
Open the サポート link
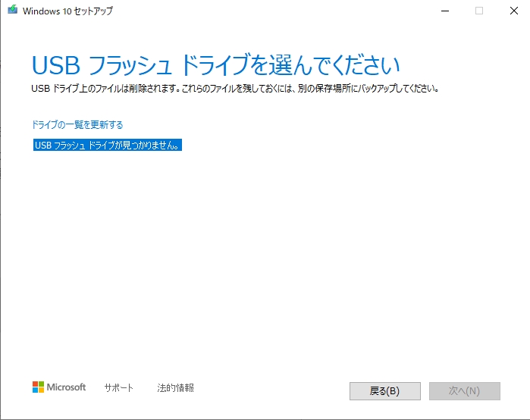(x=118, y=387)
